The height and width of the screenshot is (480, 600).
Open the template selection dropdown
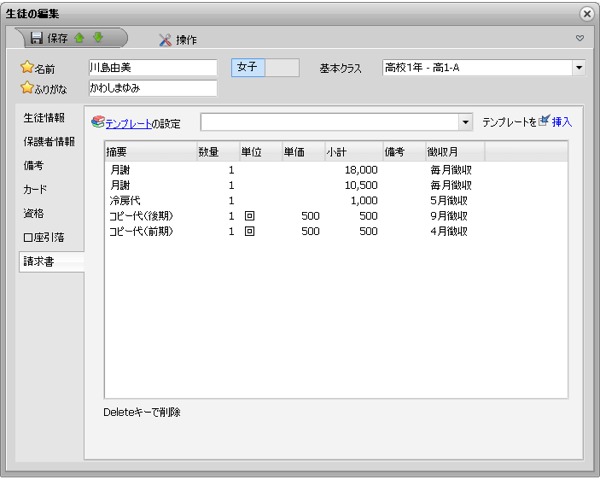(464, 122)
